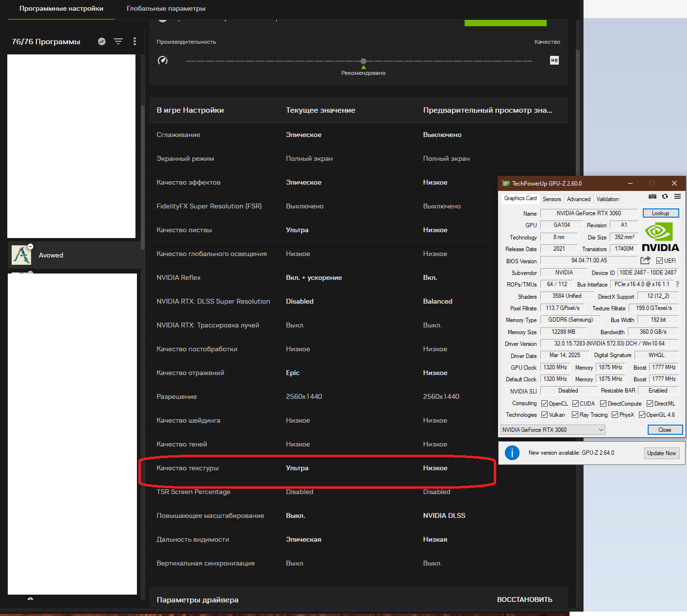
Task: Switch to the Программные настройки tab
Action: pyautogui.click(x=61, y=9)
